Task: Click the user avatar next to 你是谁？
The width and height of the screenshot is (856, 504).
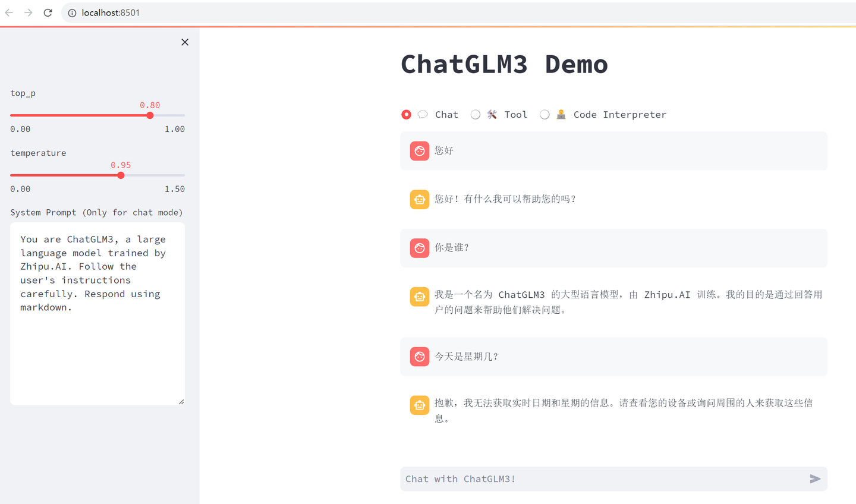Action: pyautogui.click(x=420, y=248)
